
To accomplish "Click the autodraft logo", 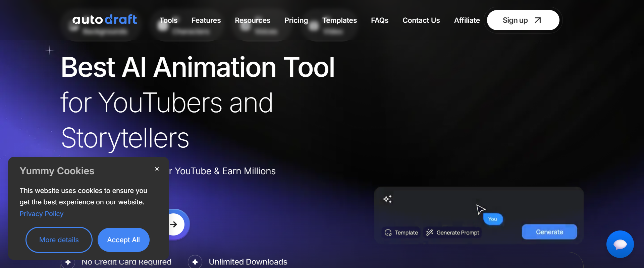I will pos(105,20).
